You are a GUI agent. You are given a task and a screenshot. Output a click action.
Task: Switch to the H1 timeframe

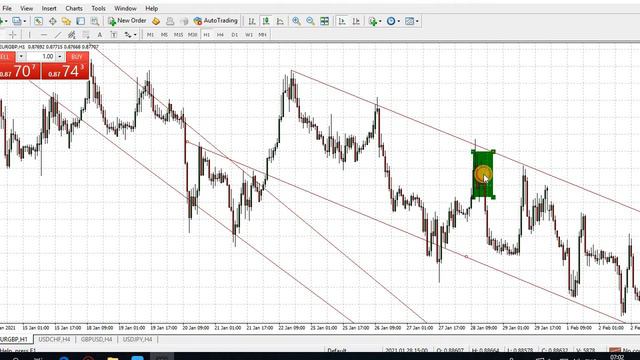point(207,35)
